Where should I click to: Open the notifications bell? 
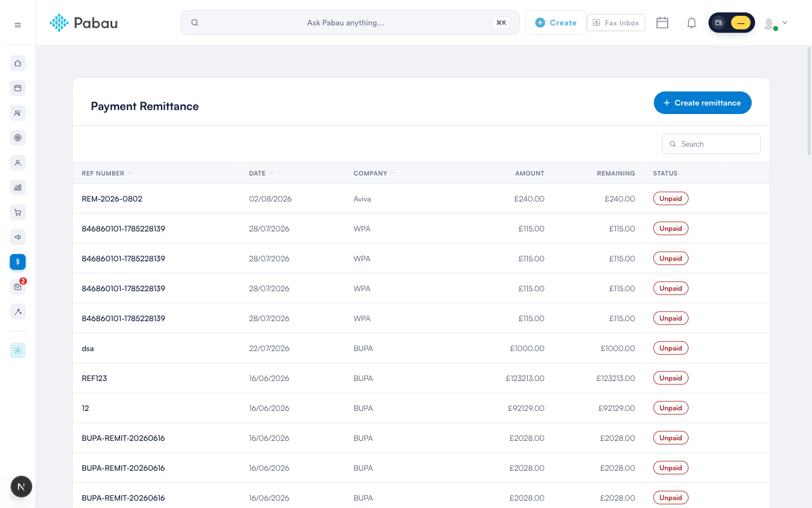(x=691, y=23)
